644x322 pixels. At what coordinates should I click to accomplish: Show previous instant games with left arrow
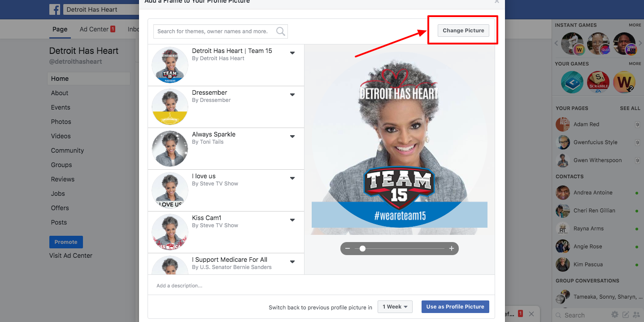(557, 44)
